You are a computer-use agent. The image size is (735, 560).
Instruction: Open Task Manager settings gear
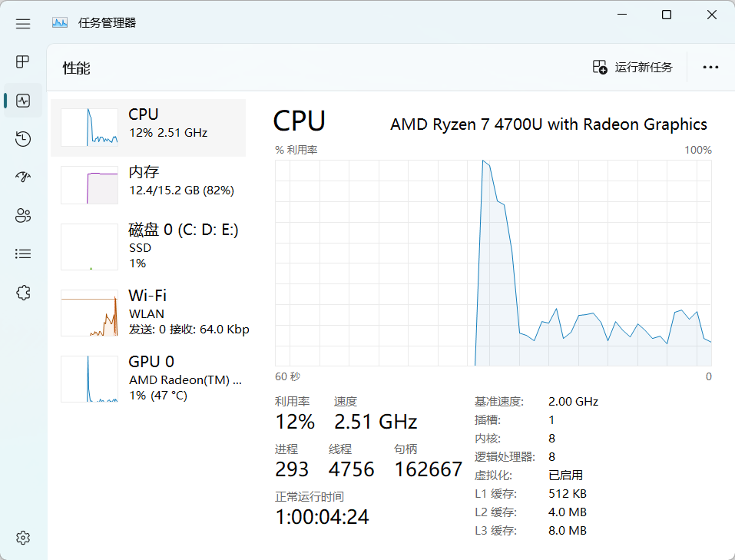click(x=23, y=537)
